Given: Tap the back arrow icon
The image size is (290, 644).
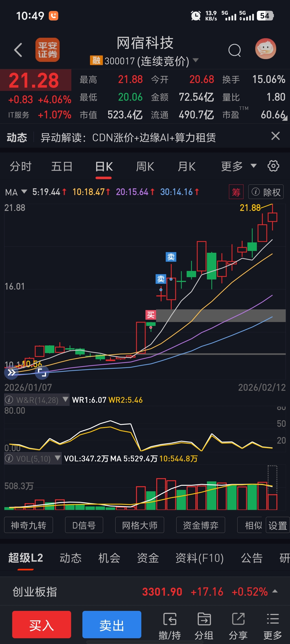Looking at the screenshot, I should (18, 50).
